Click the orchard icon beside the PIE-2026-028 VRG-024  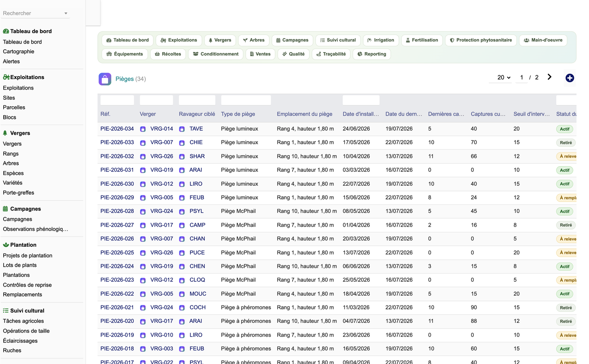(143, 212)
